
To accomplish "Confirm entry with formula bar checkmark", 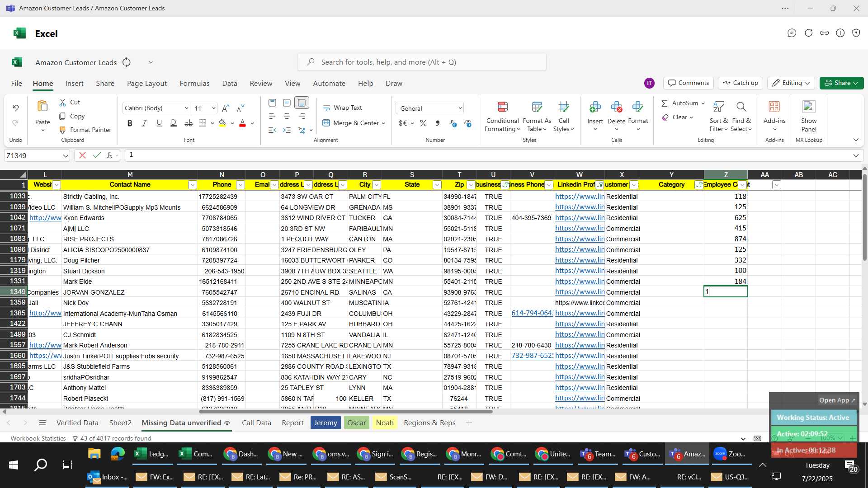I will pyautogui.click(x=96, y=155).
